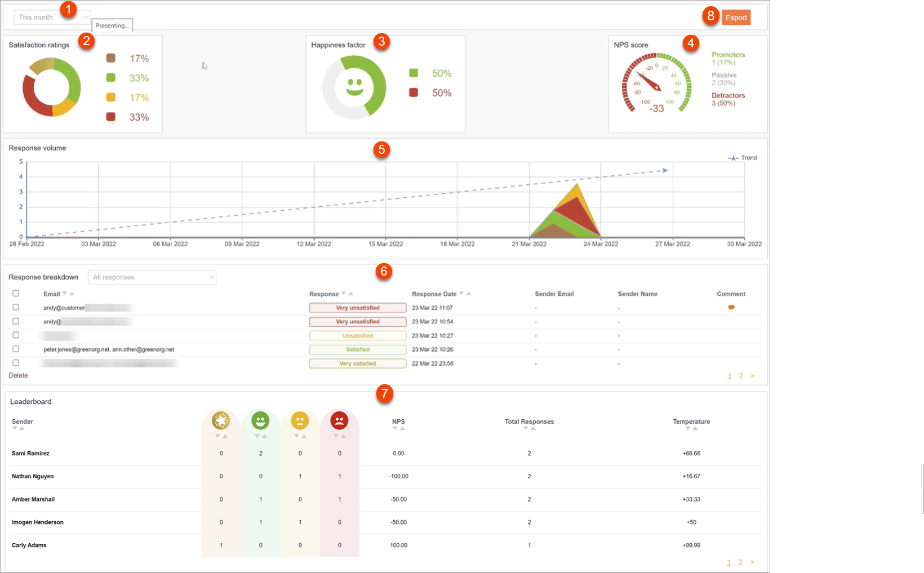Image resolution: width=924 pixels, height=573 pixels.
Task: Click the green happy face Leaderboard icon
Action: (x=260, y=420)
